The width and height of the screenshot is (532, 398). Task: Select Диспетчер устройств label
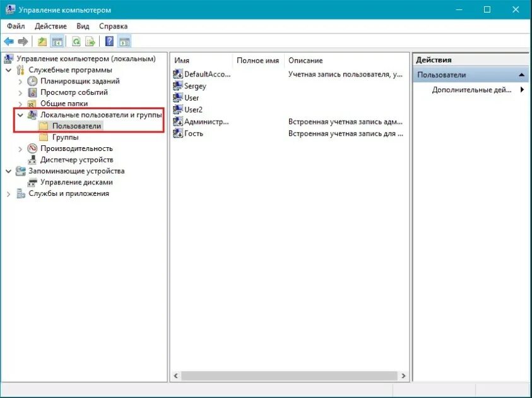[x=77, y=160]
